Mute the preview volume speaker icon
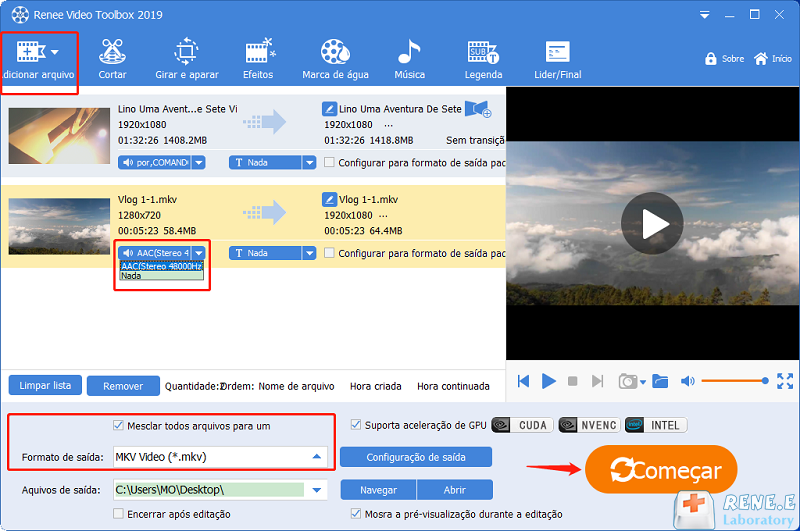Image resolution: width=800 pixels, height=531 pixels. point(687,381)
